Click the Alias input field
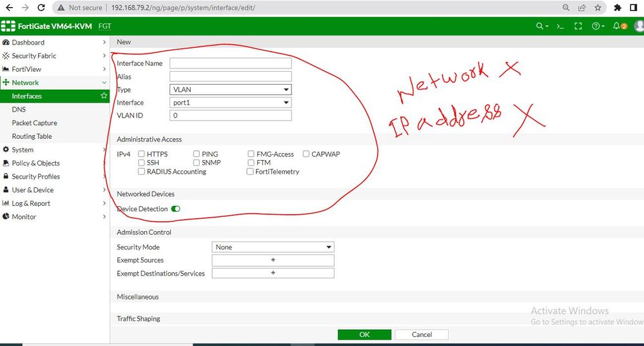 (230, 76)
